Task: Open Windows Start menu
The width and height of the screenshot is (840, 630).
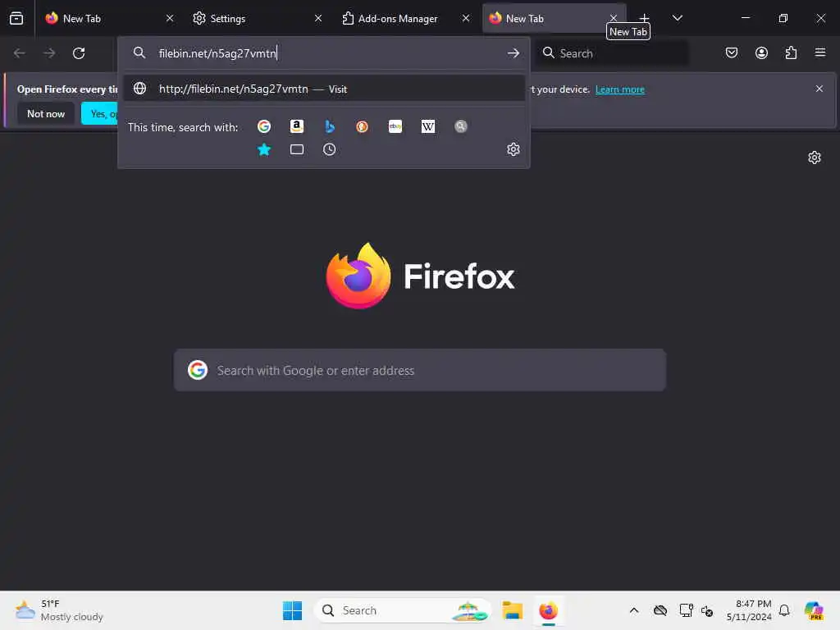Action: tap(293, 610)
